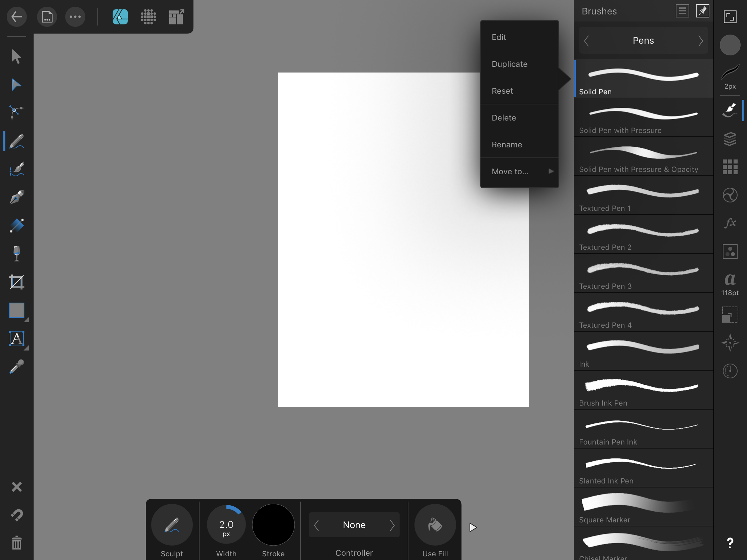
Task: Choose Duplicate from brush context menu
Action: point(519,64)
